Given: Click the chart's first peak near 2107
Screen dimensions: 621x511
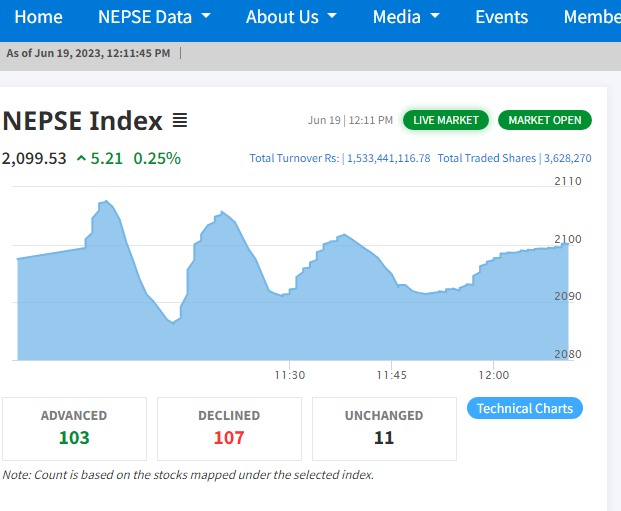Looking at the screenshot, I should pyautogui.click(x=106, y=201).
